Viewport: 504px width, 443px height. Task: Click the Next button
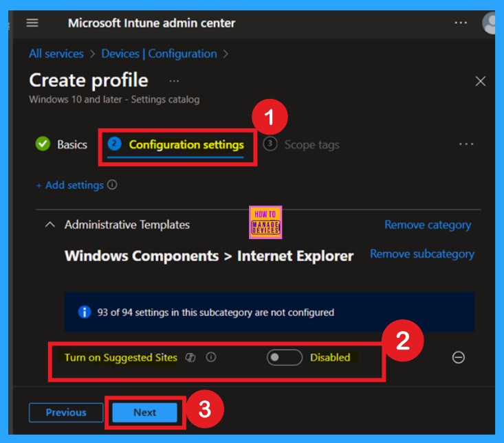tap(144, 413)
